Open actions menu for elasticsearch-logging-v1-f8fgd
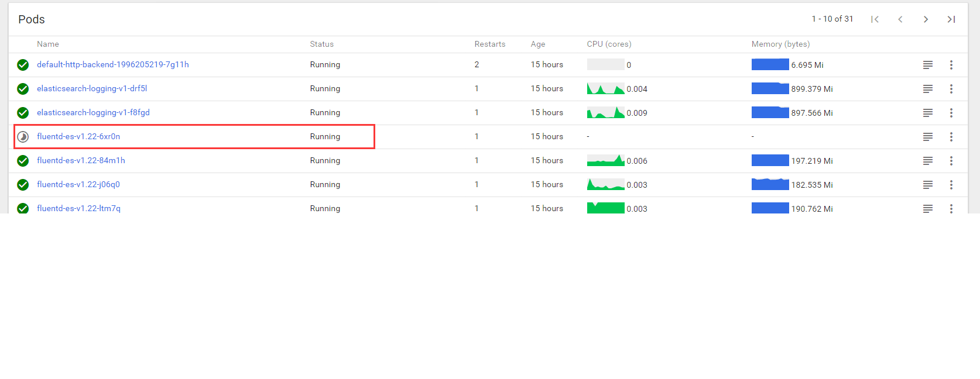The width and height of the screenshot is (980, 379). pos(951,113)
